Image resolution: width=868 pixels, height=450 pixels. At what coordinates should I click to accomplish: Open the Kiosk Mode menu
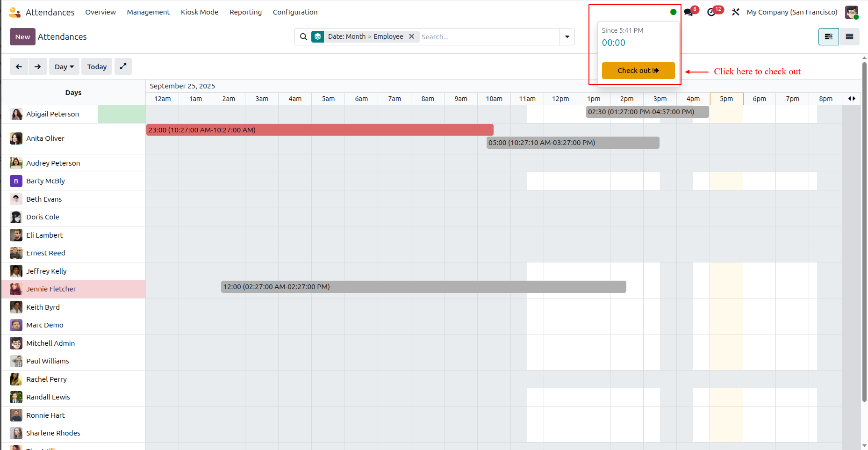click(x=200, y=12)
